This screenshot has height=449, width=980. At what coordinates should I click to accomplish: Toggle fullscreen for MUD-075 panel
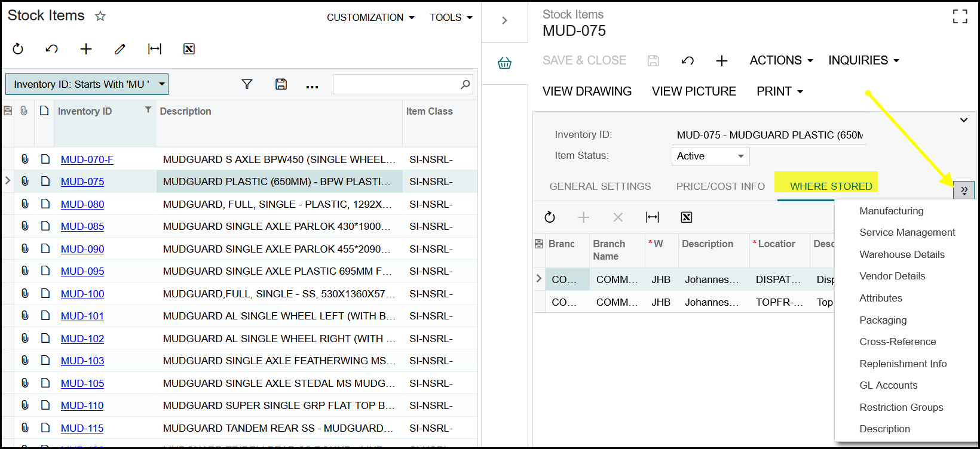pos(960,17)
